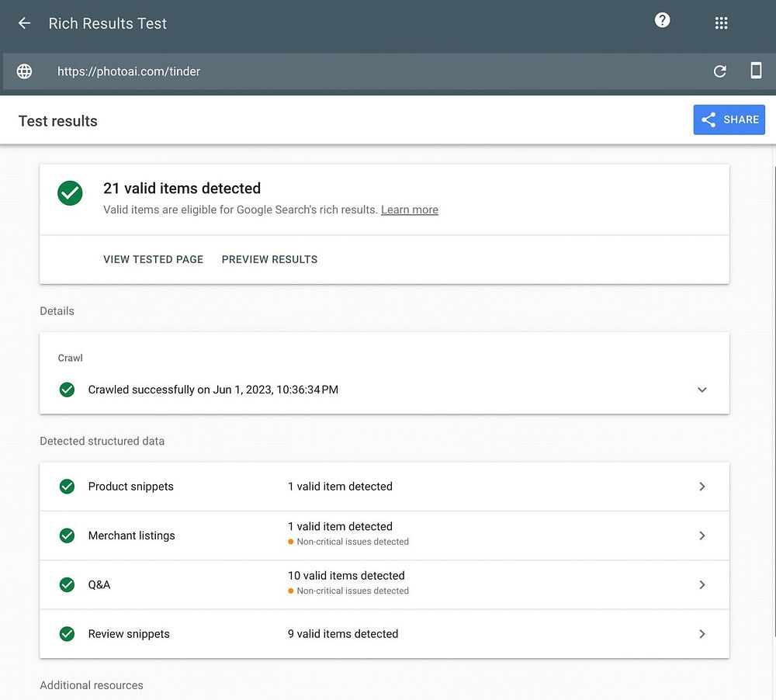
Task: Open View Tested Page
Action: click(x=153, y=259)
